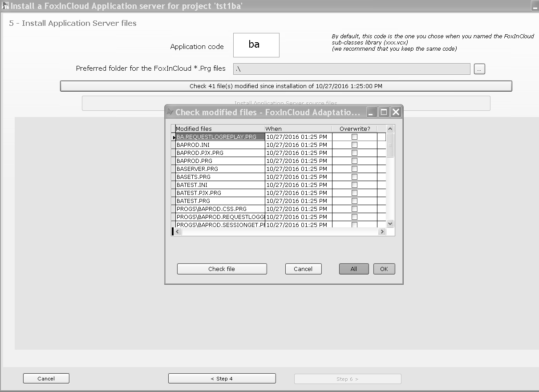Image resolution: width=539 pixels, height=392 pixels.
Task: Toggle Overwrite for the BAPROD.PRG row
Action: click(x=354, y=161)
